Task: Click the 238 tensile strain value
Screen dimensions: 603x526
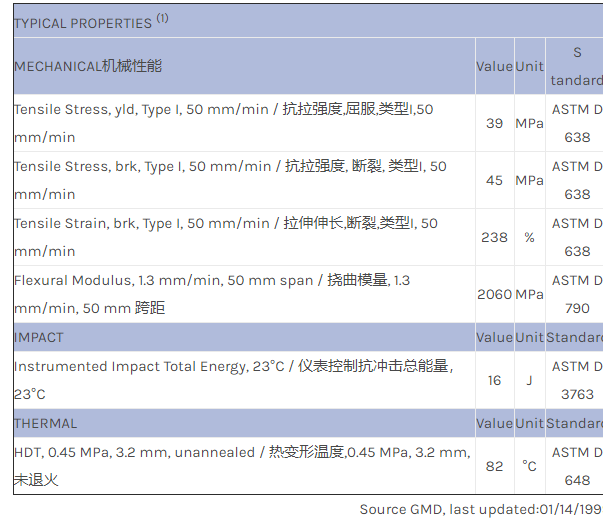Action: click(x=494, y=237)
